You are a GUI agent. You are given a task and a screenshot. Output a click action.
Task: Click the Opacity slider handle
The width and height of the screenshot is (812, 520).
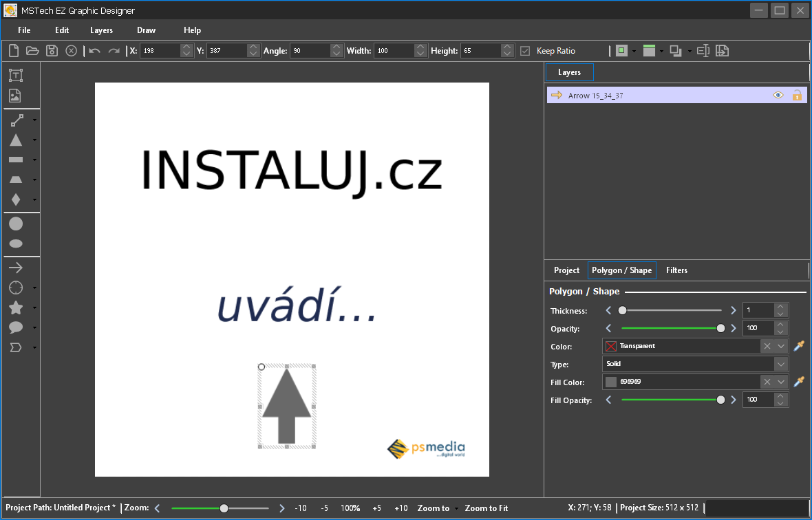click(720, 329)
